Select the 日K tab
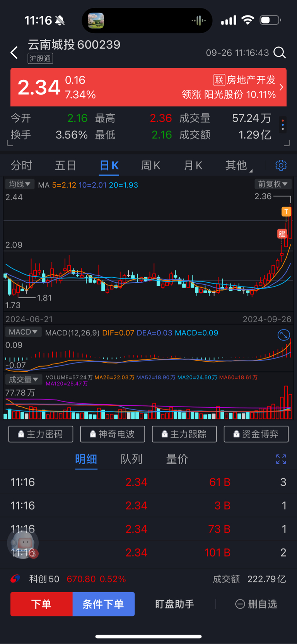 109,166
